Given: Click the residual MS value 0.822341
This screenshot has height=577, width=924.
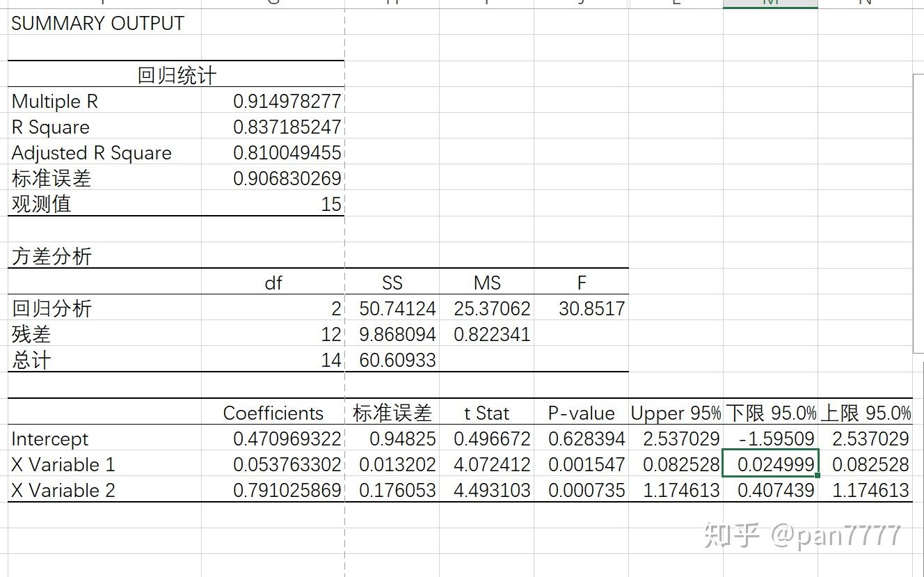Looking at the screenshot, I should pos(492,334).
